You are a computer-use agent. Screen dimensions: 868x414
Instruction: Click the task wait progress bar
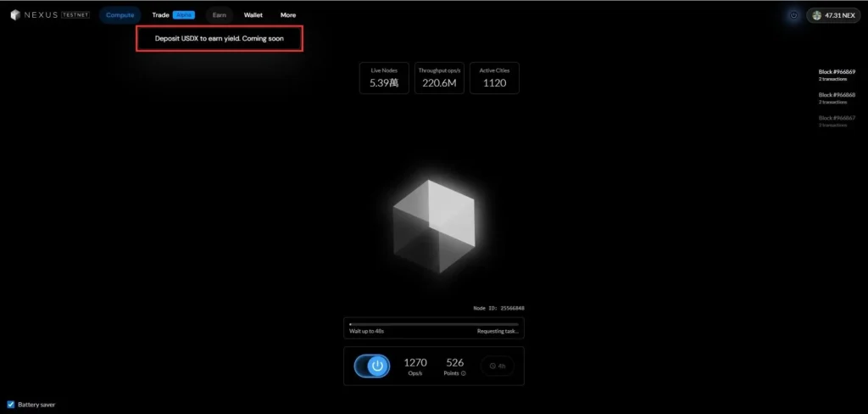pyautogui.click(x=434, y=324)
